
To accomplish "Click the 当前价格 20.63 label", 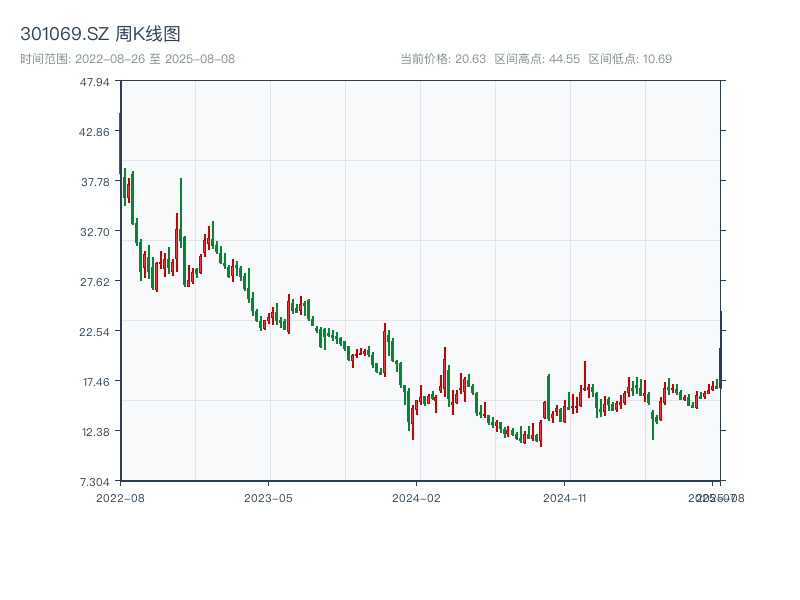I will tap(442, 59).
